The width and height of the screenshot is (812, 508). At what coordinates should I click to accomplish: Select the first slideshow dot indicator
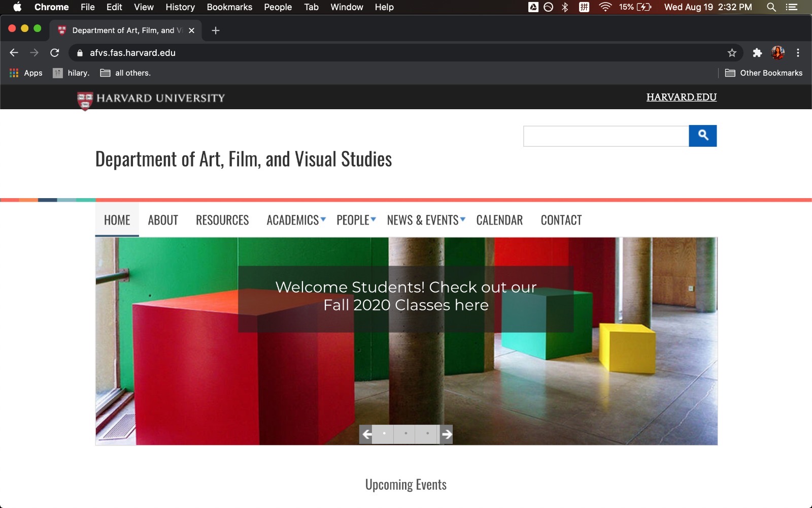click(384, 434)
